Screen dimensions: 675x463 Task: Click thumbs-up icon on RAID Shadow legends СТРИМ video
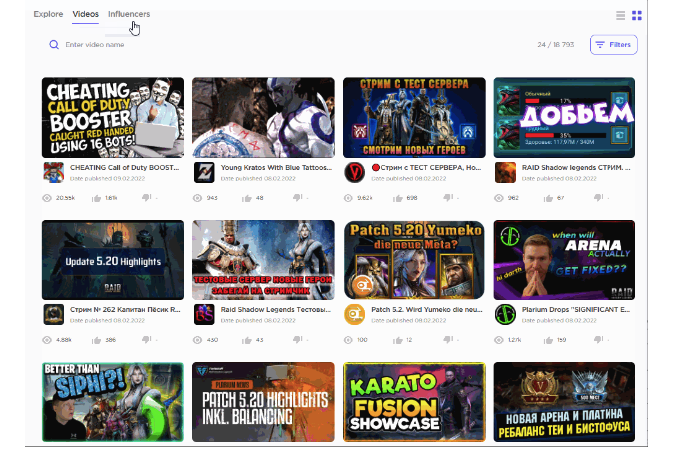tap(548, 198)
